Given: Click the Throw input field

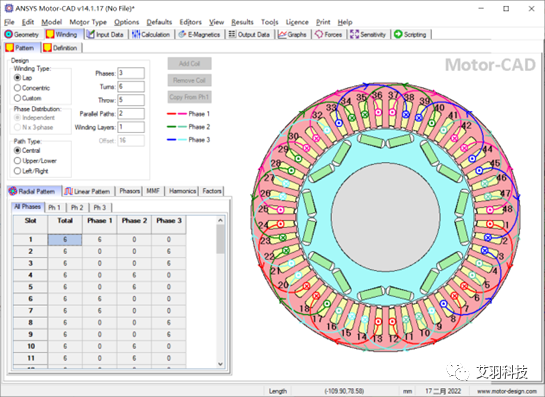Looking at the screenshot, I should point(131,100).
